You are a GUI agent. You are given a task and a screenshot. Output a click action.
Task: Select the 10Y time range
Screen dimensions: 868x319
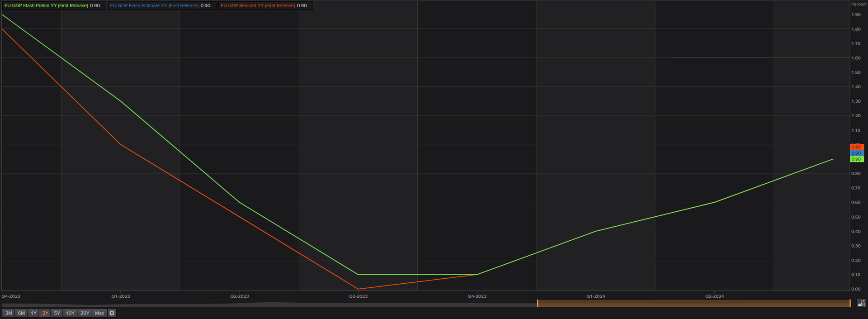[x=70, y=313]
